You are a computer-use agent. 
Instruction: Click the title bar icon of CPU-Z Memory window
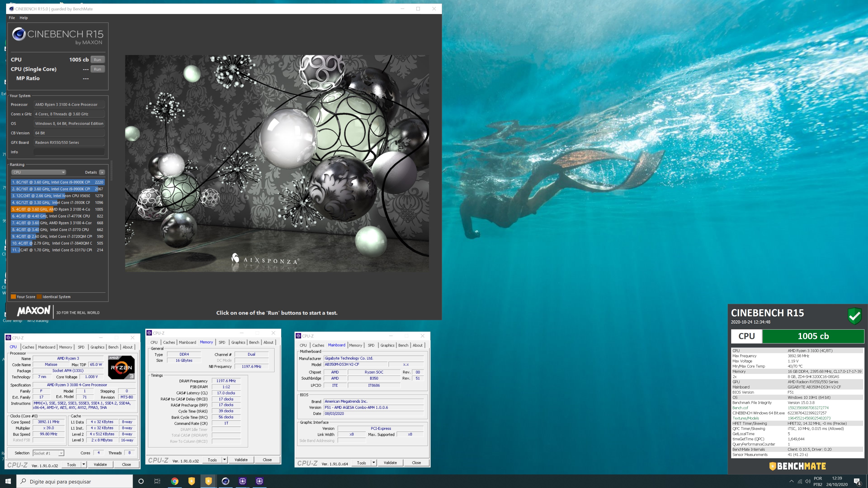(x=149, y=333)
